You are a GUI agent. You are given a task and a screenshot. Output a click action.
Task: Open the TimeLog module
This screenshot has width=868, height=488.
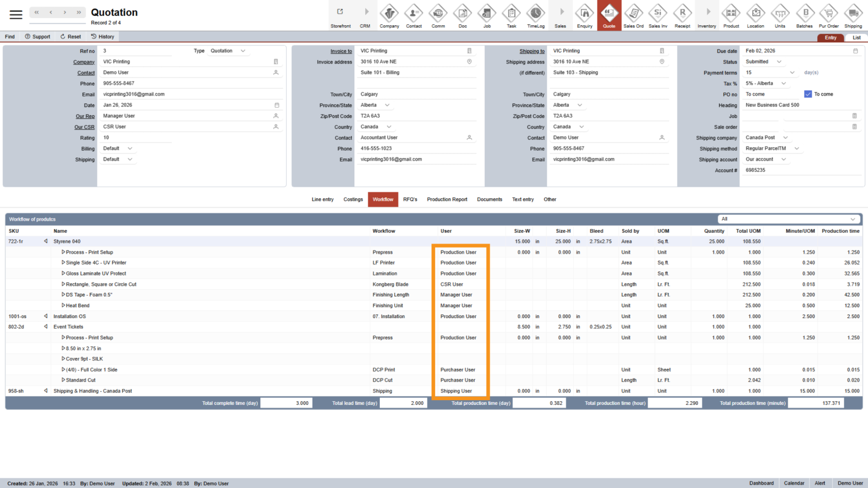536,14
